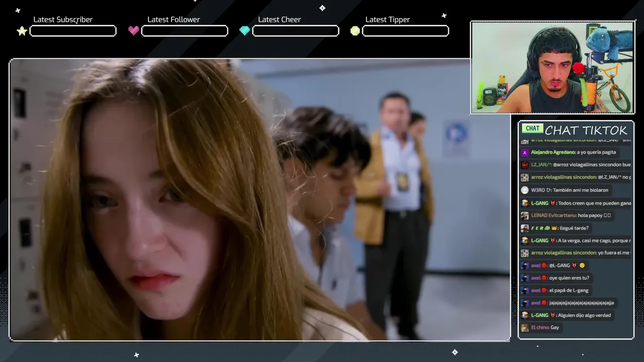
Task: Click the streamer webcam feed
Action: [x=552, y=67]
